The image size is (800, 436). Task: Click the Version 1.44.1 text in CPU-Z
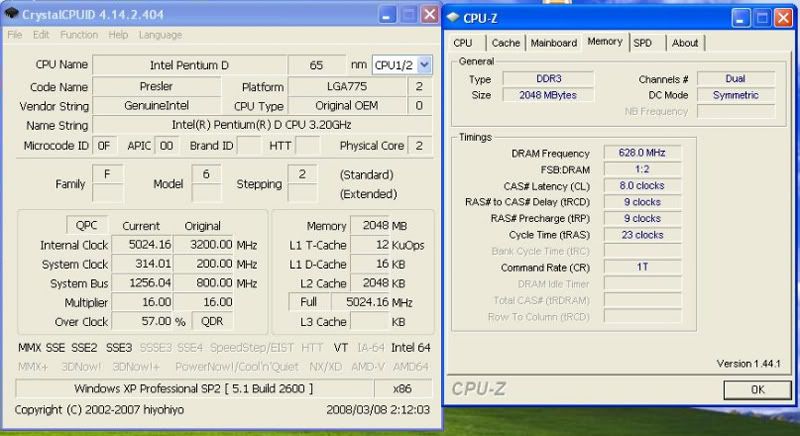(x=748, y=364)
